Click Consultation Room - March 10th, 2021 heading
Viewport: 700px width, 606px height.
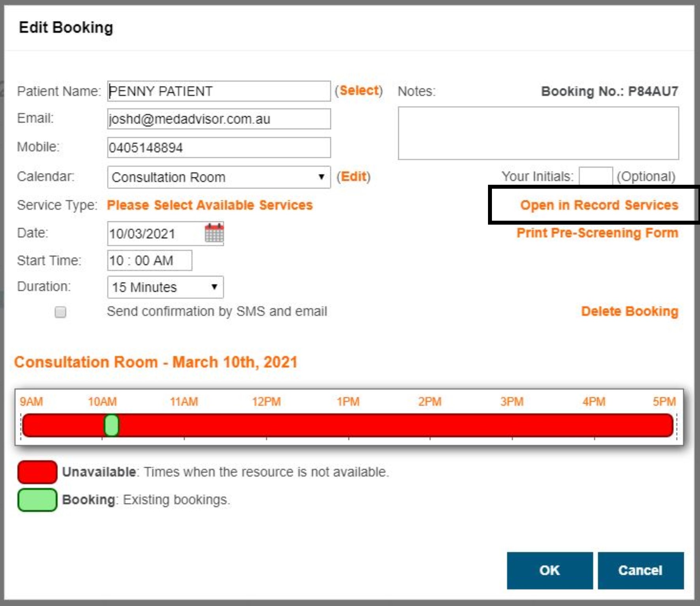click(x=156, y=362)
